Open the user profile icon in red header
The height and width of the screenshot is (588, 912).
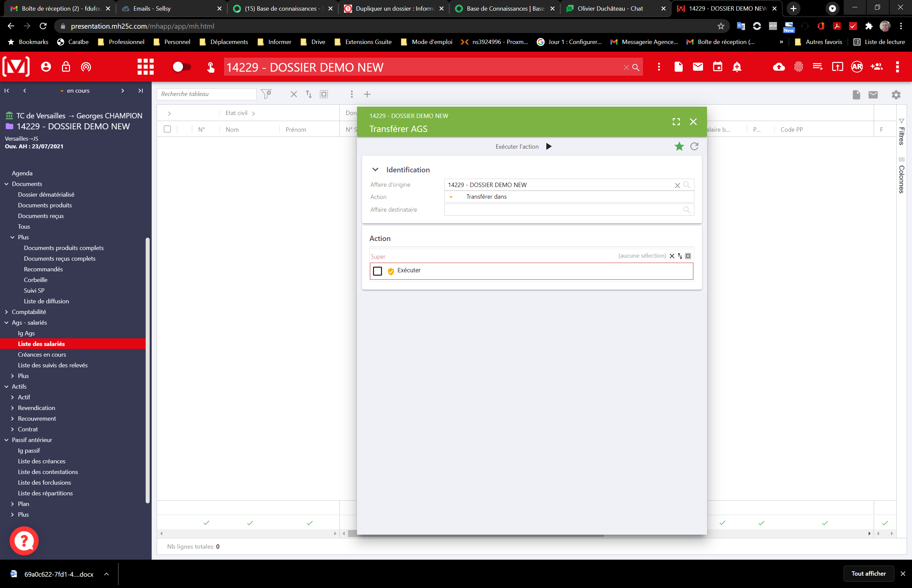click(x=46, y=67)
